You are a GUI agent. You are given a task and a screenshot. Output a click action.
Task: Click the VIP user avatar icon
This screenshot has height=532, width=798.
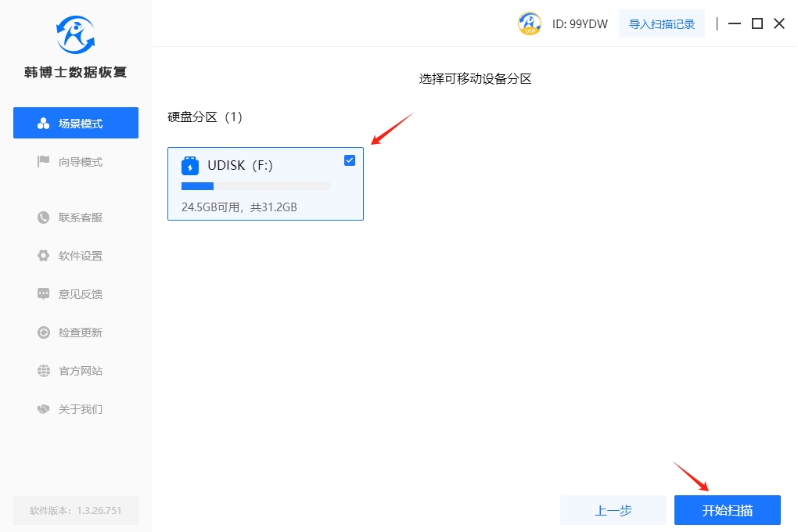(530, 23)
